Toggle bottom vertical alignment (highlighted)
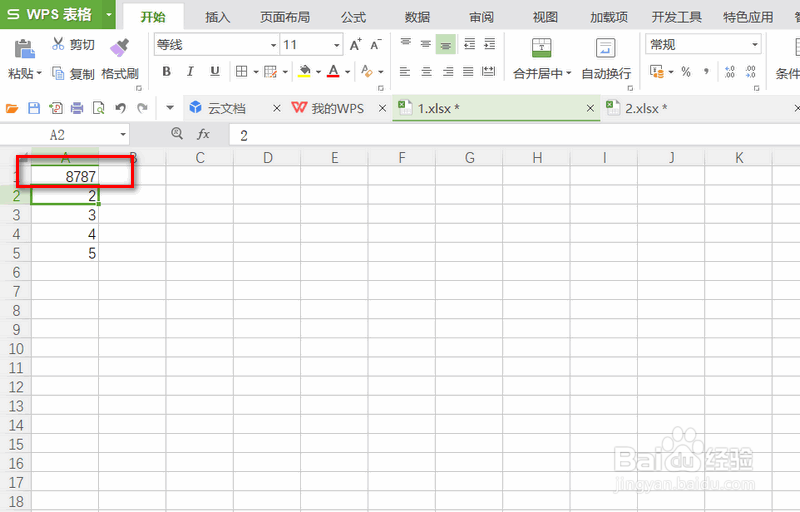This screenshot has width=800, height=512. [445, 45]
